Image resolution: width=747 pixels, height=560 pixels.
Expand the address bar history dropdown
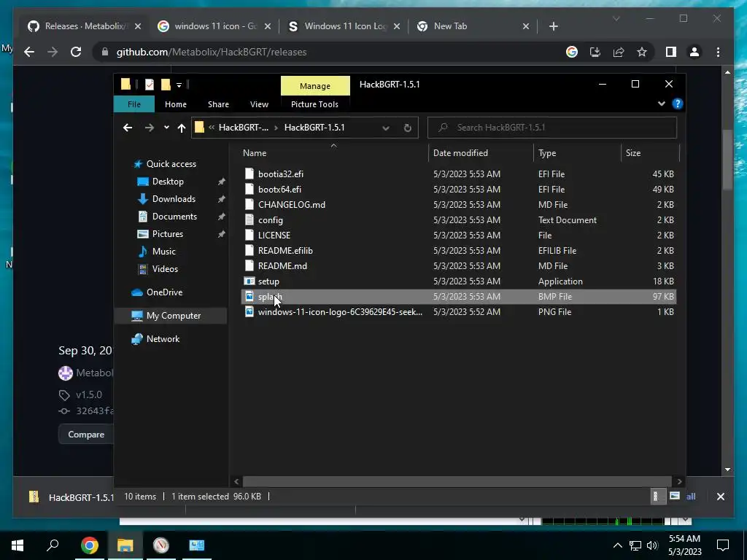pos(386,128)
